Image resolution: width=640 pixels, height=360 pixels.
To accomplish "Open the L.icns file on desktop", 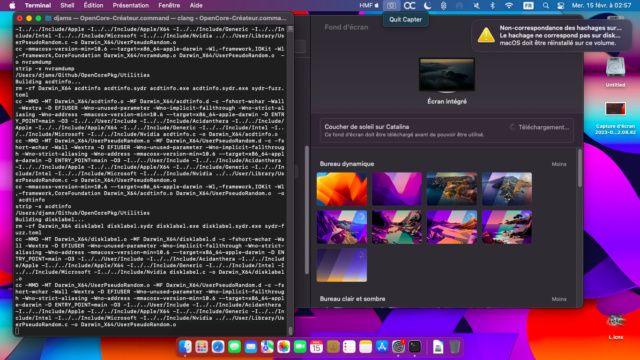I will click(x=615, y=327).
